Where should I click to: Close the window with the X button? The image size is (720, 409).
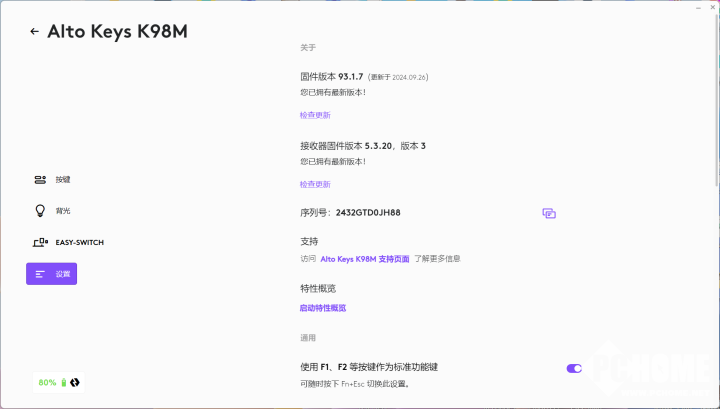tap(713, 7)
